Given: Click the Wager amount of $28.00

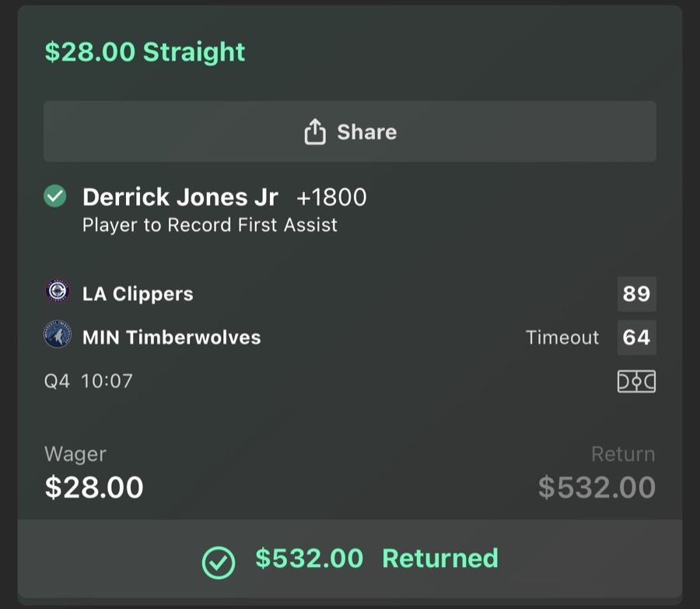Looking at the screenshot, I should pyautogui.click(x=93, y=487).
